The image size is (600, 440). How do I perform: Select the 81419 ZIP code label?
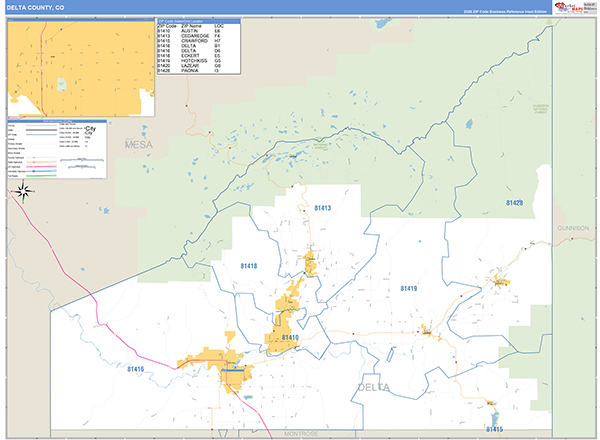[409, 288]
